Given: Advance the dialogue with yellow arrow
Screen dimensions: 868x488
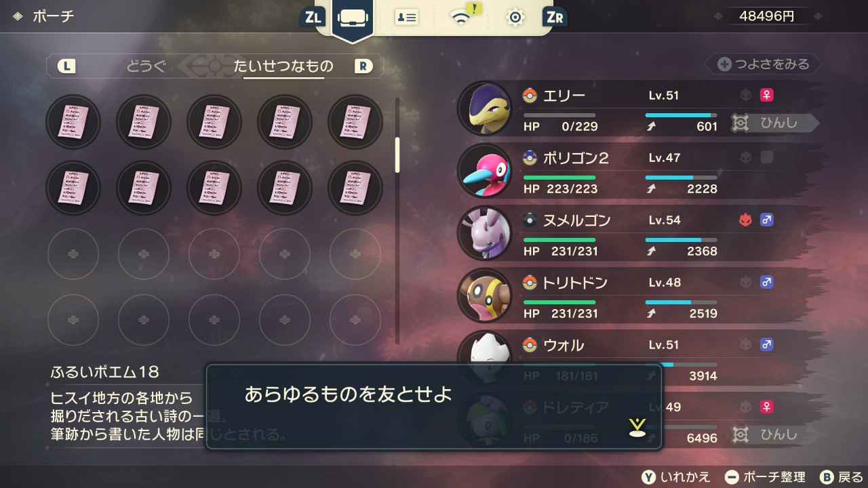Looking at the screenshot, I should pos(637,427).
